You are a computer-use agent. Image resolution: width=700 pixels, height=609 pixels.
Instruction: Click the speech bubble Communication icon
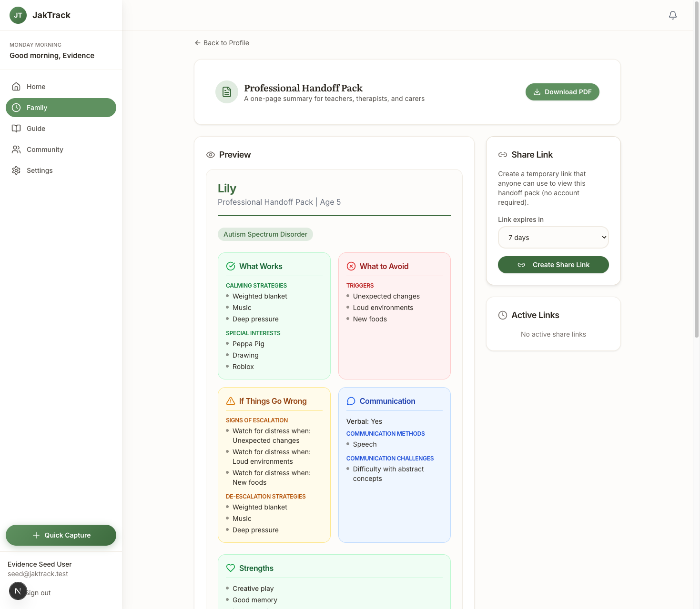[x=351, y=401]
